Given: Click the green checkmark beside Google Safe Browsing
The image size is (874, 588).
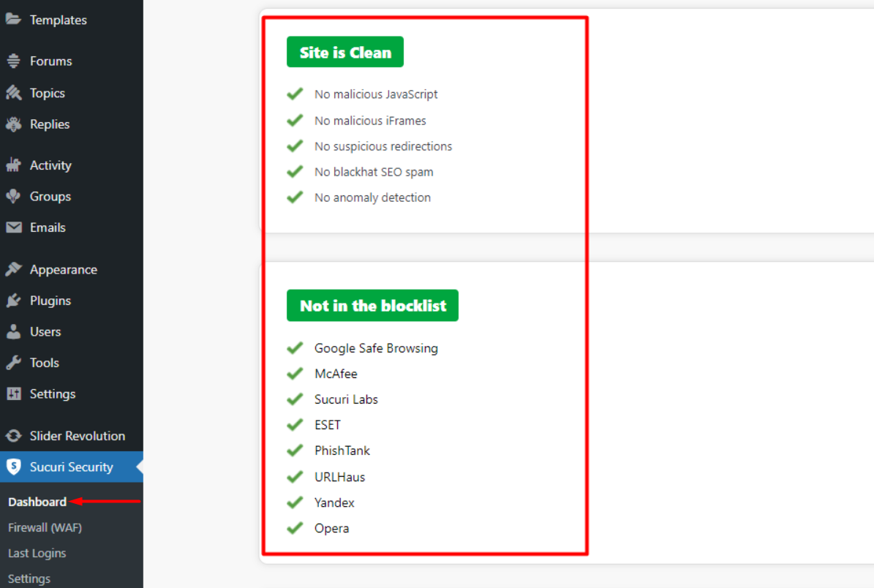Looking at the screenshot, I should [295, 347].
